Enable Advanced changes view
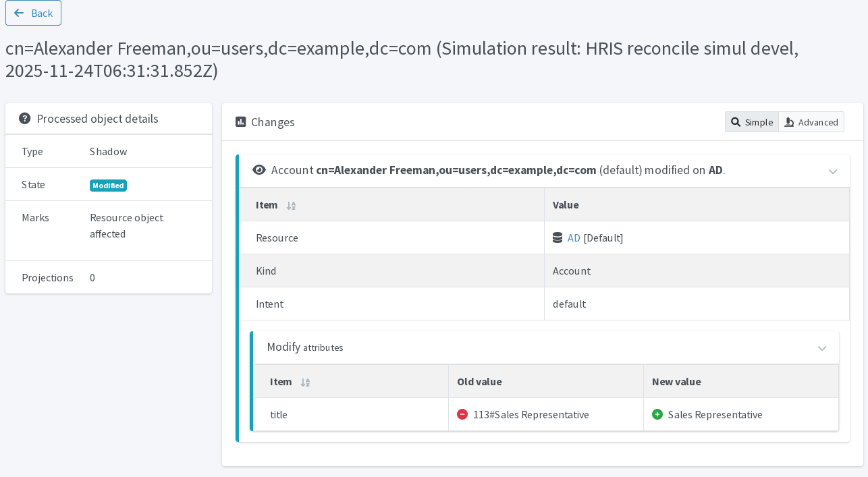868x477 pixels. click(811, 122)
